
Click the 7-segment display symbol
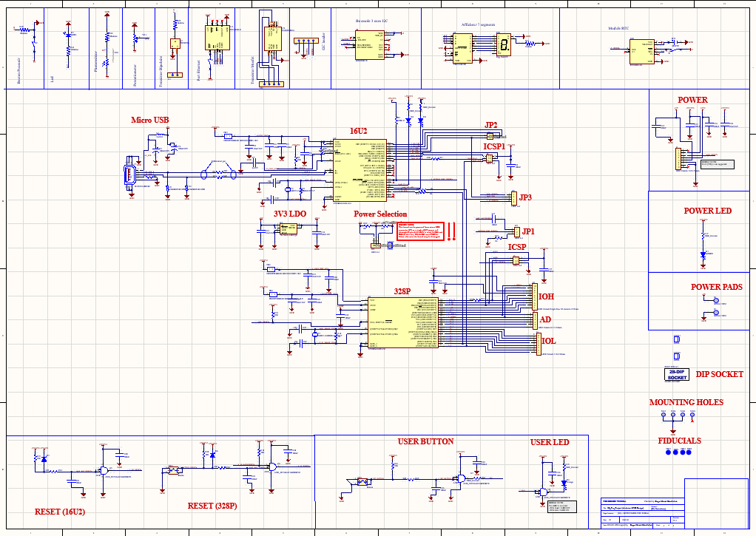point(504,46)
